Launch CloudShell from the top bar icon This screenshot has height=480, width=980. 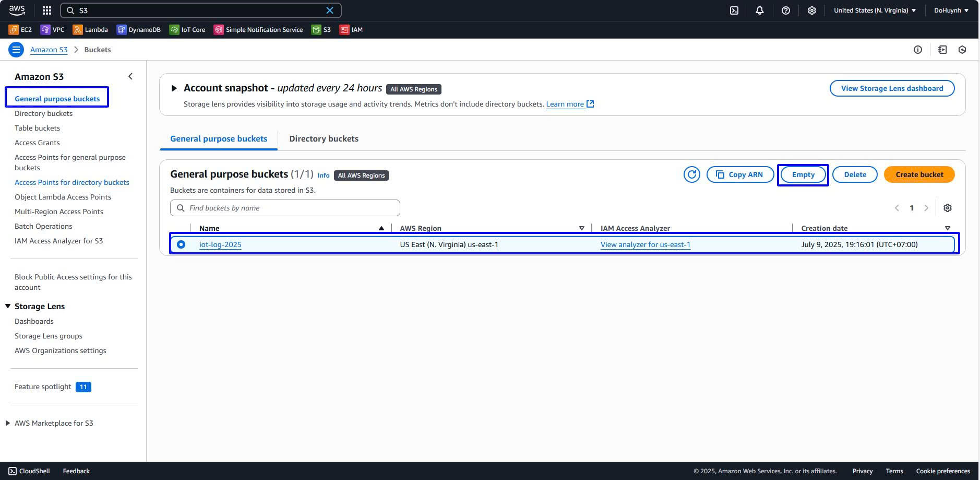coord(734,10)
